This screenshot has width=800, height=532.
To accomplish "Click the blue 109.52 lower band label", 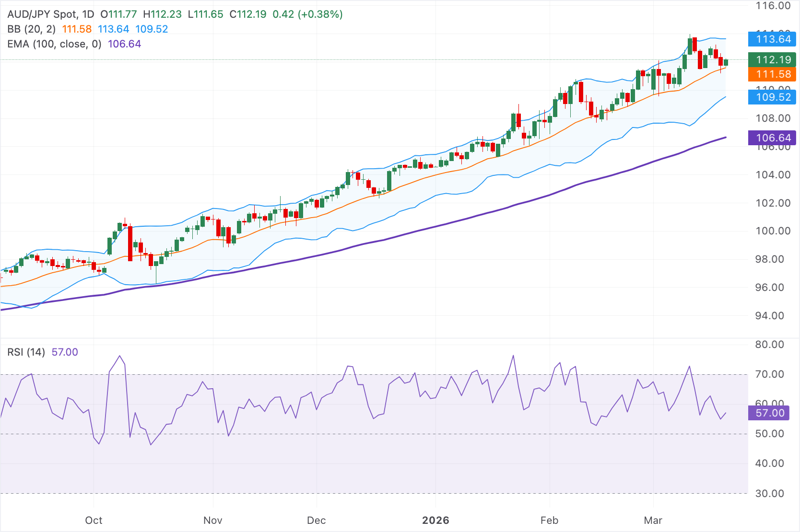I will tap(772, 97).
